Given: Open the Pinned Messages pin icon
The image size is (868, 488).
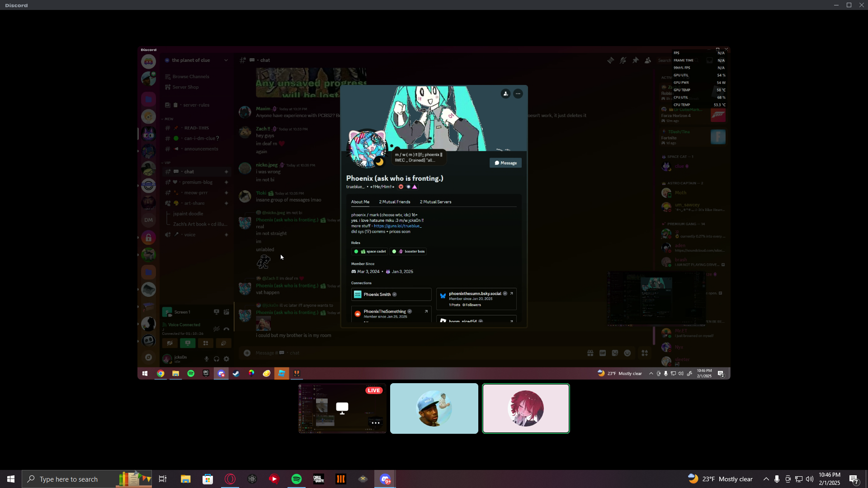Looking at the screenshot, I should (636, 60).
